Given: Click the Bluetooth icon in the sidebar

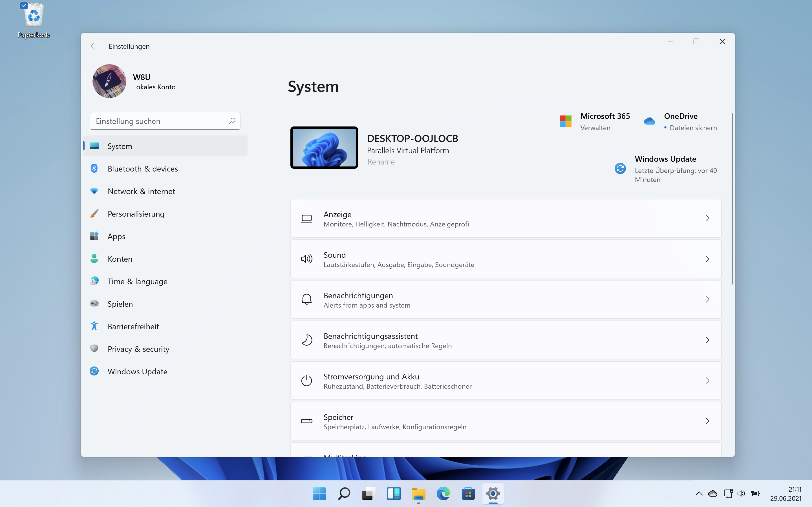Looking at the screenshot, I should tap(94, 168).
